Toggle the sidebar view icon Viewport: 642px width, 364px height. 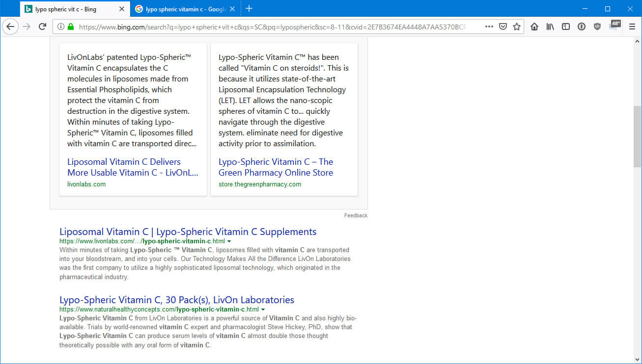566,26
